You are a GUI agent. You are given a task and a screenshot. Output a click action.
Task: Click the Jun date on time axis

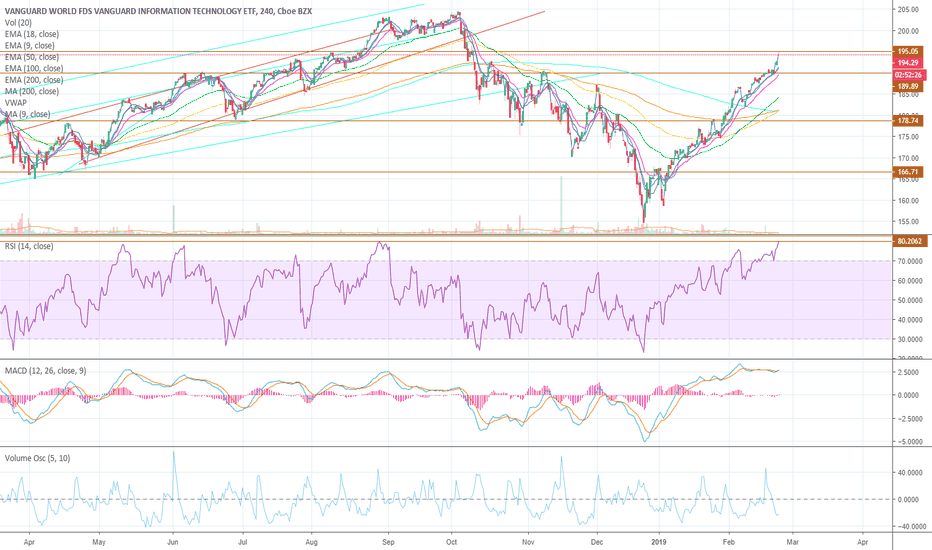(x=173, y=542)
